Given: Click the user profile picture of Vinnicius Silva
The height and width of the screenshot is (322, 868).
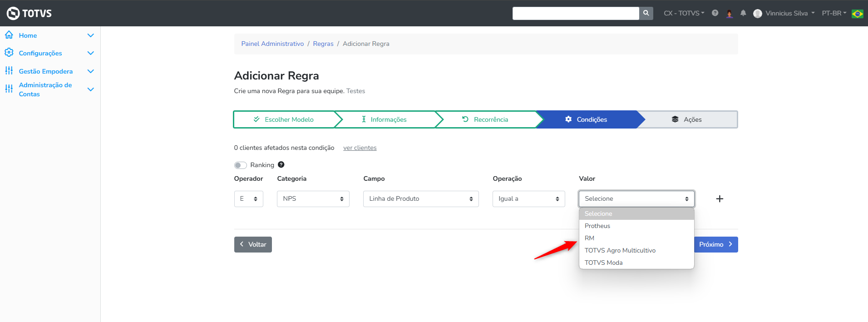Looking at the screenshot, I should [x=757, y=13].
